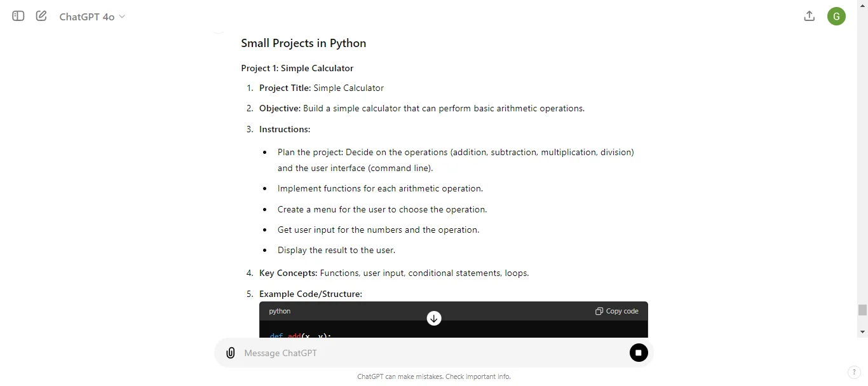The image size is (868, 386).
Task: Open the profile avatar menu
Action: [x=836, y=16]
